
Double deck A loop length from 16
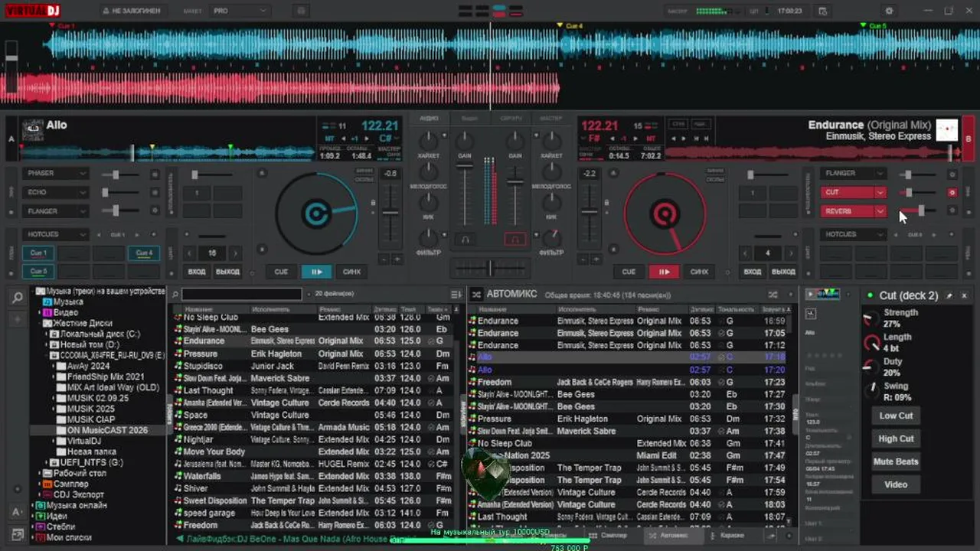point(235,253)
